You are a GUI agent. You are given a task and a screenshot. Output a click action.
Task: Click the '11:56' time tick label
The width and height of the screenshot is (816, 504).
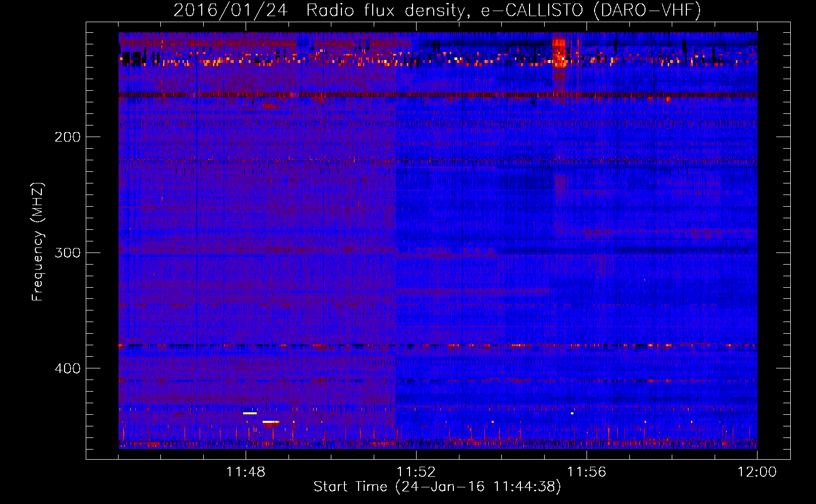click(x=587, y=472)
